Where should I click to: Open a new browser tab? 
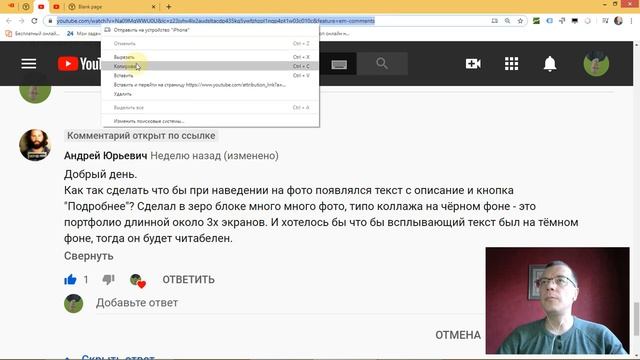(169, 7)
